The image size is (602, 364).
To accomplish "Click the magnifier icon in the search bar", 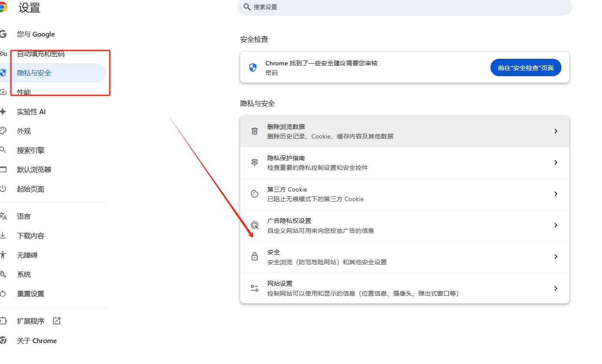I will (x=247, y=7).
